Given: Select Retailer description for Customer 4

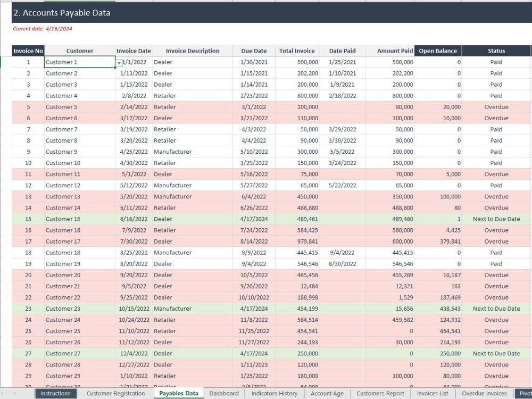Looking at the screenshot, I should [x=193, y=96].
